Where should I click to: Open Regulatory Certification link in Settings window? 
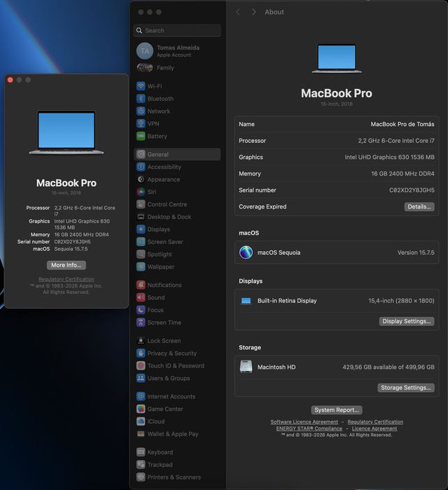(x=375, y=422)
